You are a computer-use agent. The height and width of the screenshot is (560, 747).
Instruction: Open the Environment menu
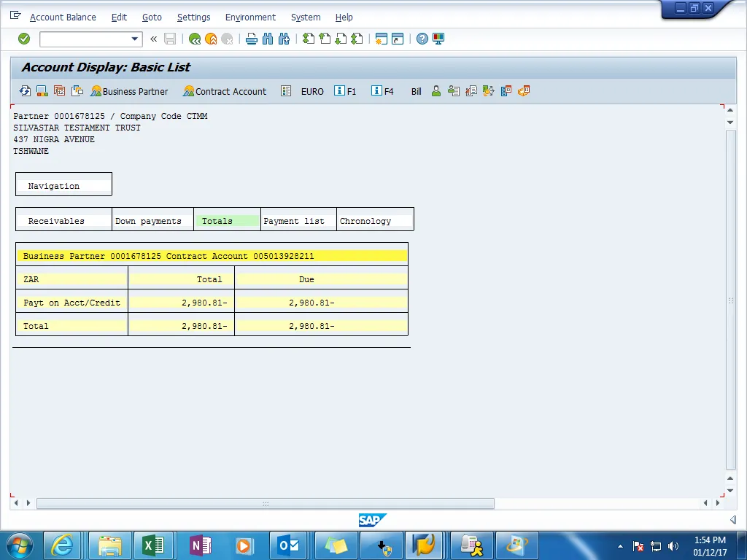[251, 17]
